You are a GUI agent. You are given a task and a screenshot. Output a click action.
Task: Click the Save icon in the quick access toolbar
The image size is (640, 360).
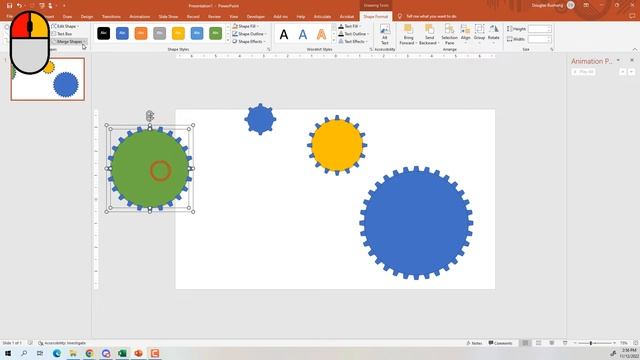(9, 6)
